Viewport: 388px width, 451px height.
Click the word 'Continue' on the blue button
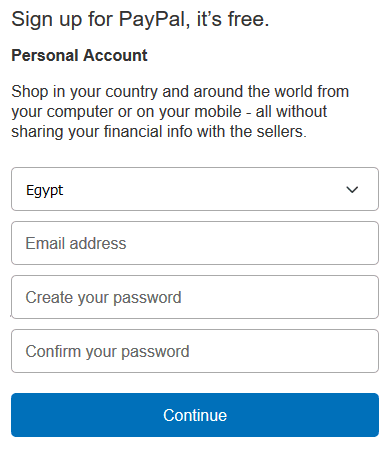pos(195,415)
